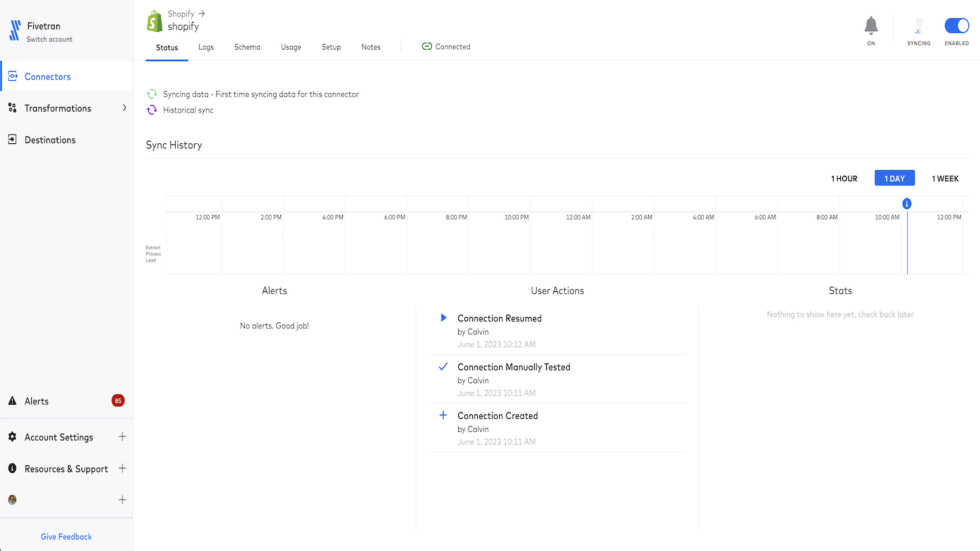This screenshot has height=551, width=980.
Task: Click the Connection Manually Tested entry title
Action: [x=514, y=367]
